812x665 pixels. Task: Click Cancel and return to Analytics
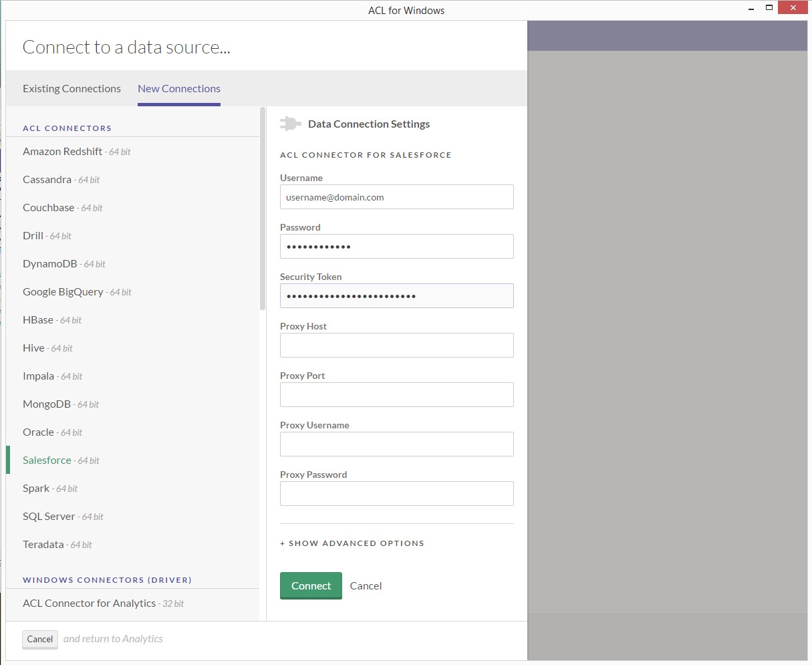coord(39,639)
